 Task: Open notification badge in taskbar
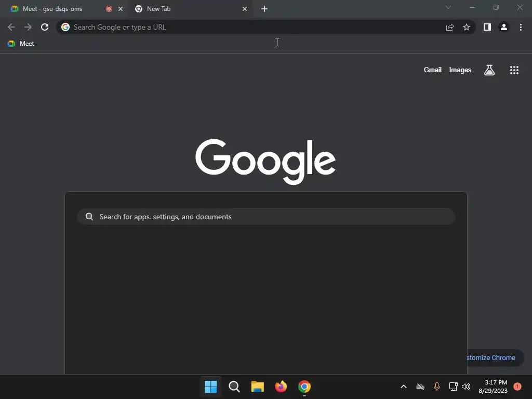coord(517,387)
